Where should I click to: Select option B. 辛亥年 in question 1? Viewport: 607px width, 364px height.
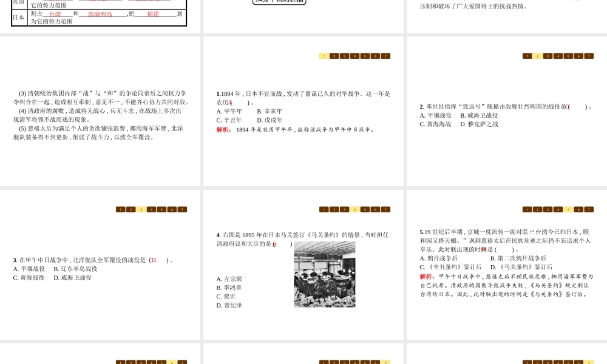[270, 112]
